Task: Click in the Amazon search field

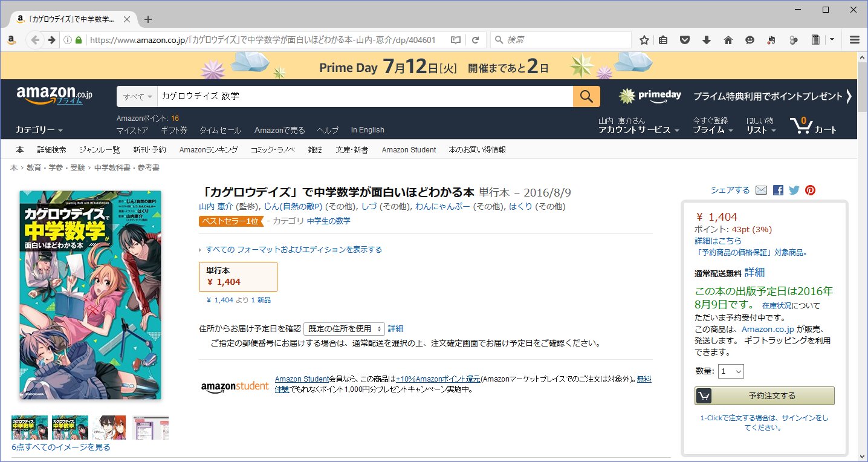Action: [x=365, y=96]
